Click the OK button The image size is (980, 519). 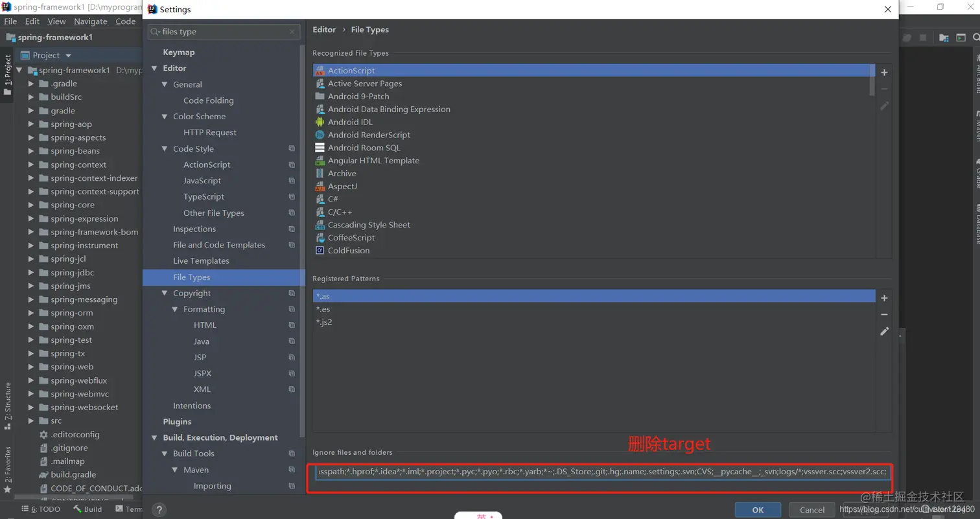(758, 510)
